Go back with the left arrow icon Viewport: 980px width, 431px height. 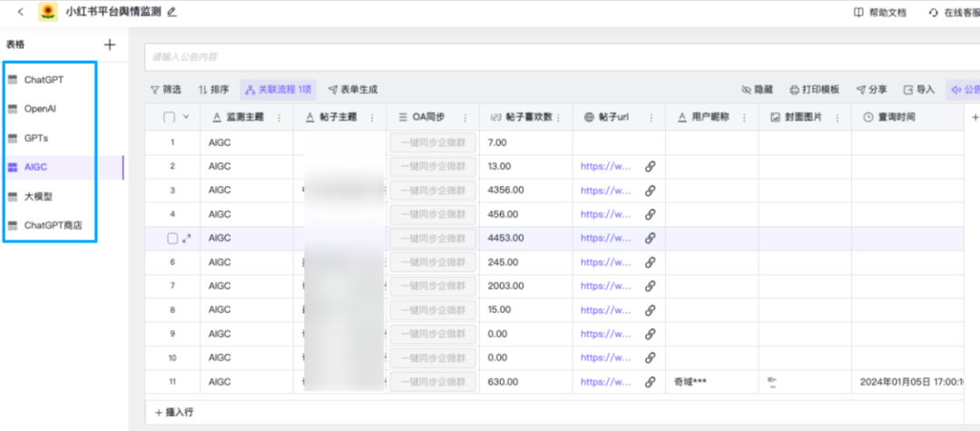21,12
